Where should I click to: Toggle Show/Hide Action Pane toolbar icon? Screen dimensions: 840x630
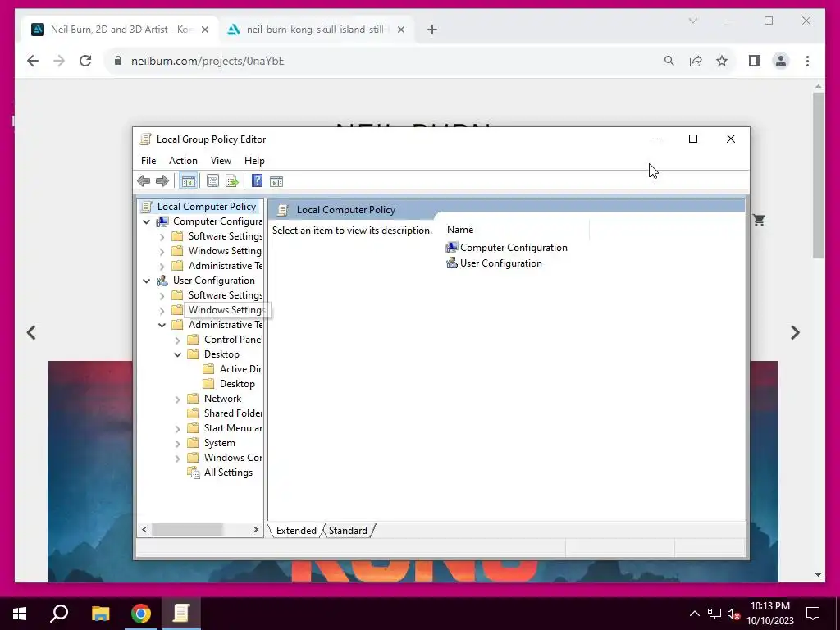[x=276, y=181]
